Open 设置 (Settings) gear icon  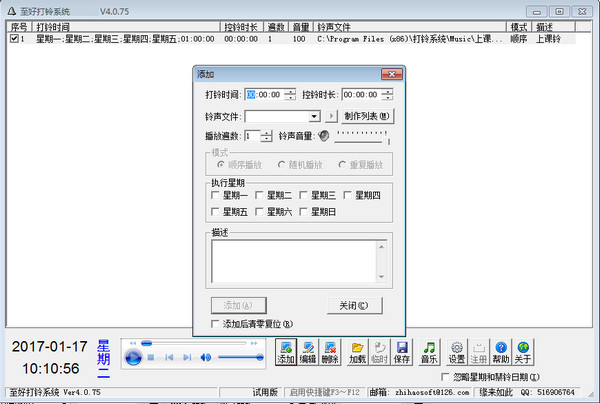(x=457, y=351)
